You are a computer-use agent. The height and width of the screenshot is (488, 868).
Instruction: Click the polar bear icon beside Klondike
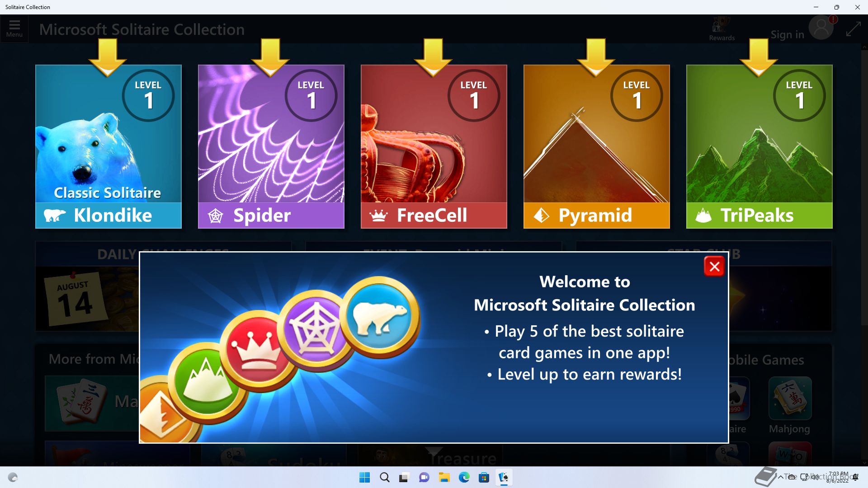[x=55, y=216]
